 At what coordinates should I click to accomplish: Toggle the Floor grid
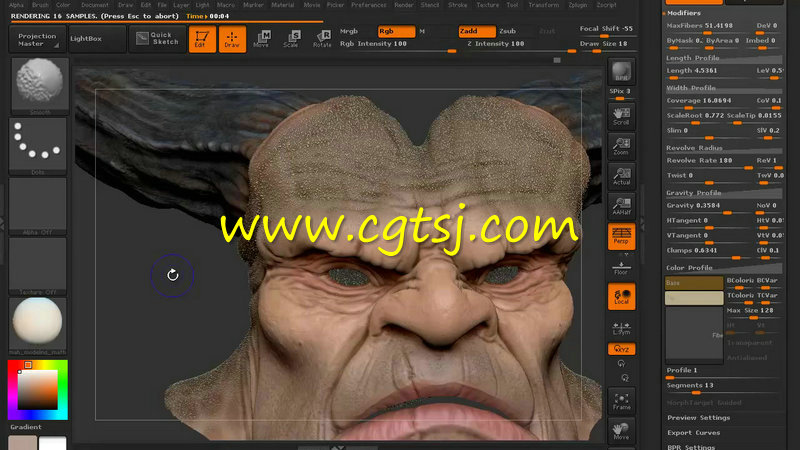click(621, 268)
